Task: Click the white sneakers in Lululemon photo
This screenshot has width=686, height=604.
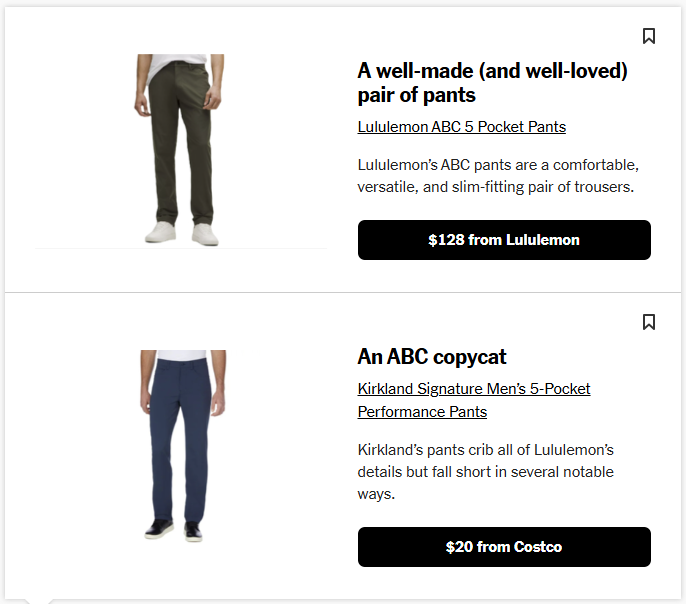Action: [182, 233]
